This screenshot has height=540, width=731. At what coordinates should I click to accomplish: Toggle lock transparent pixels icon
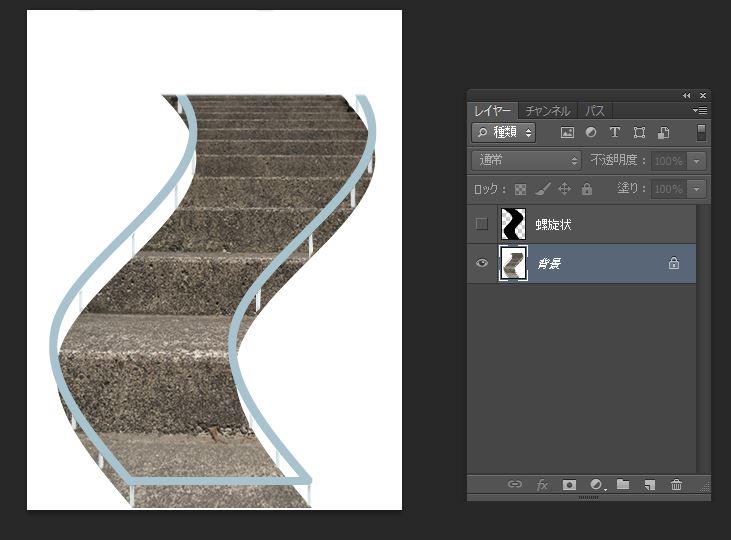pos(520,189)
